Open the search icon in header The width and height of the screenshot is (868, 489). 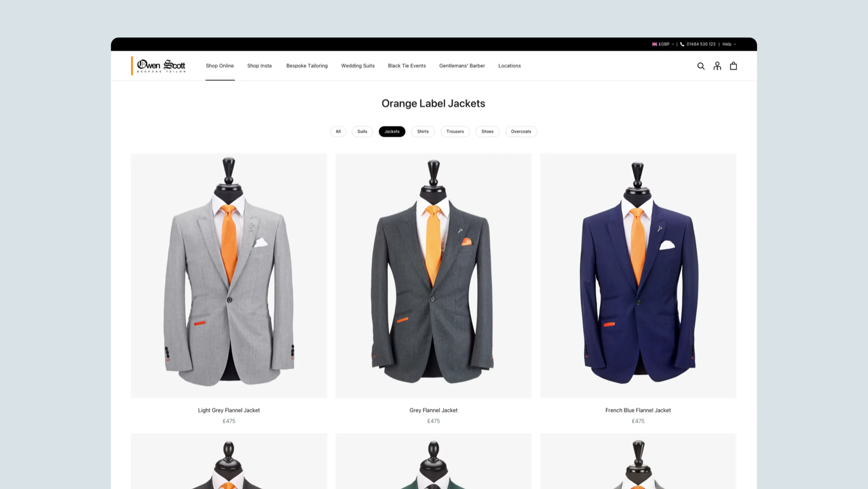700,66
